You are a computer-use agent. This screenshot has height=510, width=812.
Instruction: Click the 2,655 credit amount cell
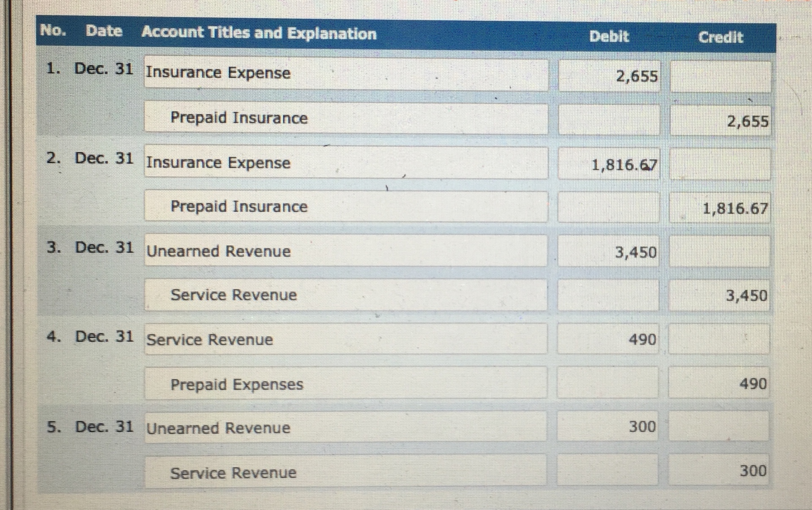(719, 121)
